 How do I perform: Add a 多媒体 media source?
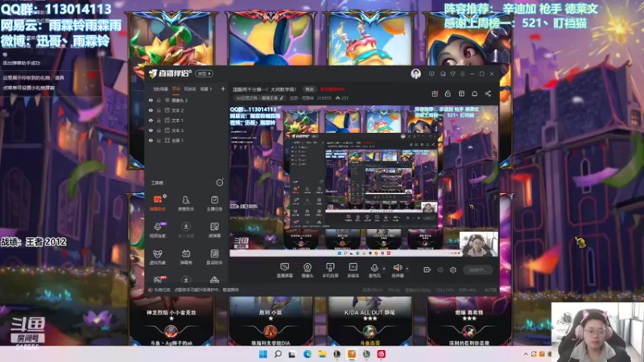click(x=353, y=270)
